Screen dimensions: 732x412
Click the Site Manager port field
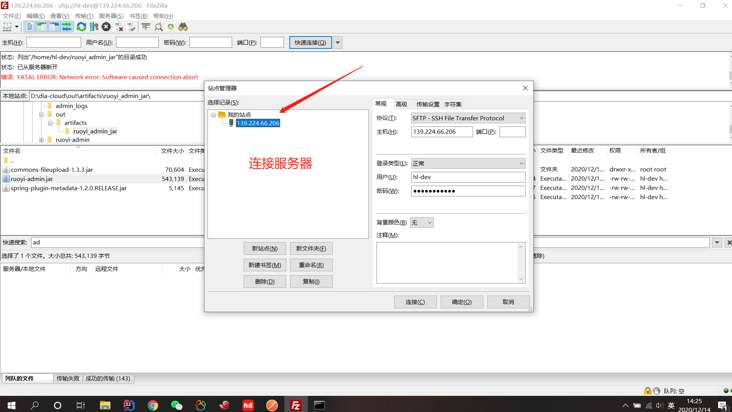tap(512, 132)
